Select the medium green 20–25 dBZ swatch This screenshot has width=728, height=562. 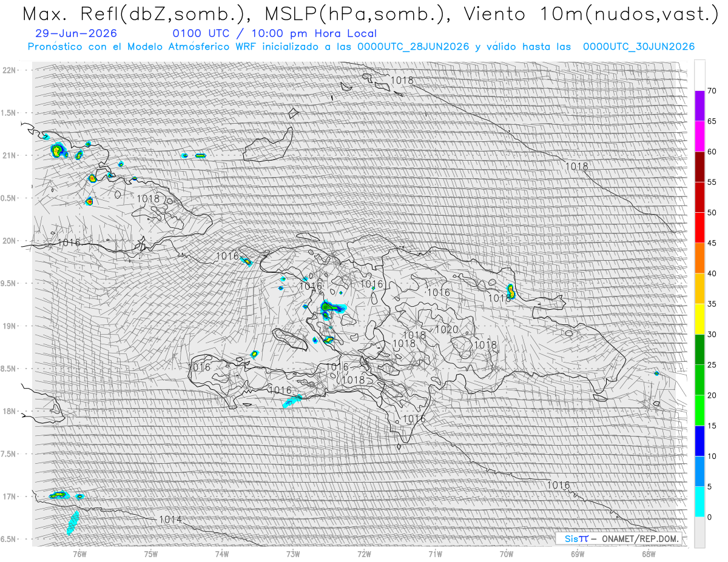(x=699, y=380)
